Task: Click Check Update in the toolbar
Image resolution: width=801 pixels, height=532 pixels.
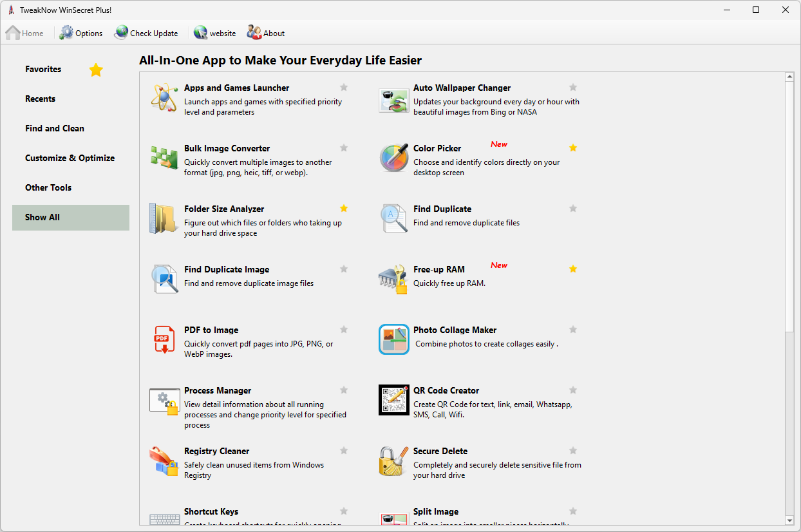Action: pyautogui.click(x=146, y=33)
